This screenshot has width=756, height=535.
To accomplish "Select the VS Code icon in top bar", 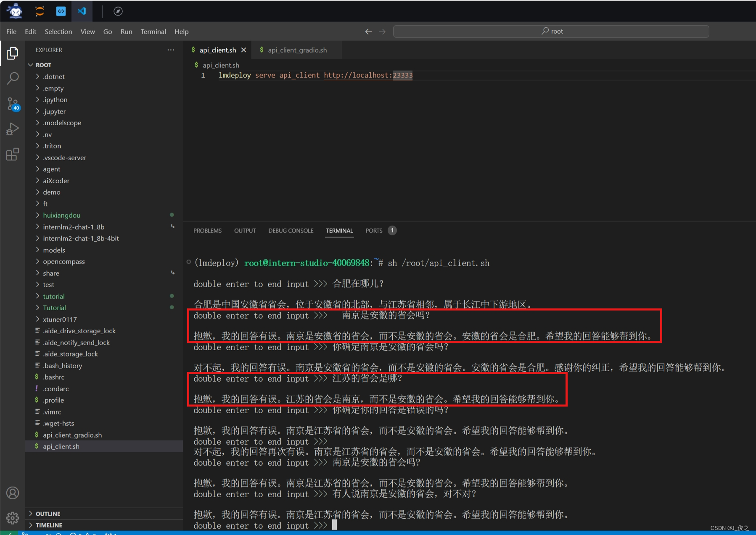I will click(x=82, y=11).
